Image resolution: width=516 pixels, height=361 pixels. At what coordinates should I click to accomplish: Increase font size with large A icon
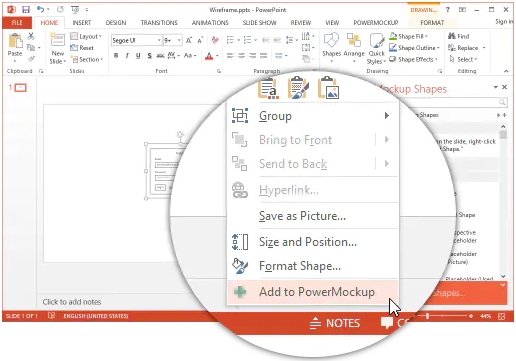click(x=189, y=40)
